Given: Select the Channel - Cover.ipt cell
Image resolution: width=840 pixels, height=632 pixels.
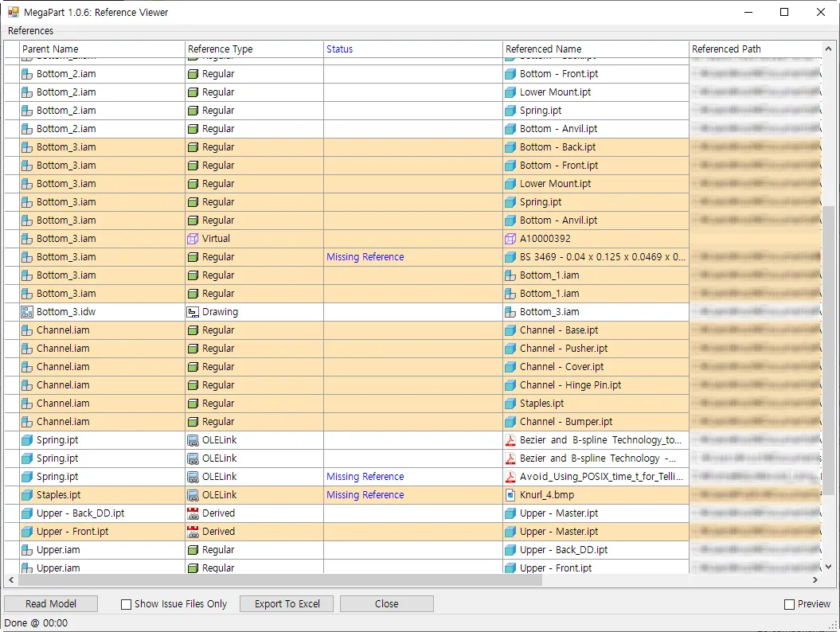Looking at the screenshot, I should (596, 367).
